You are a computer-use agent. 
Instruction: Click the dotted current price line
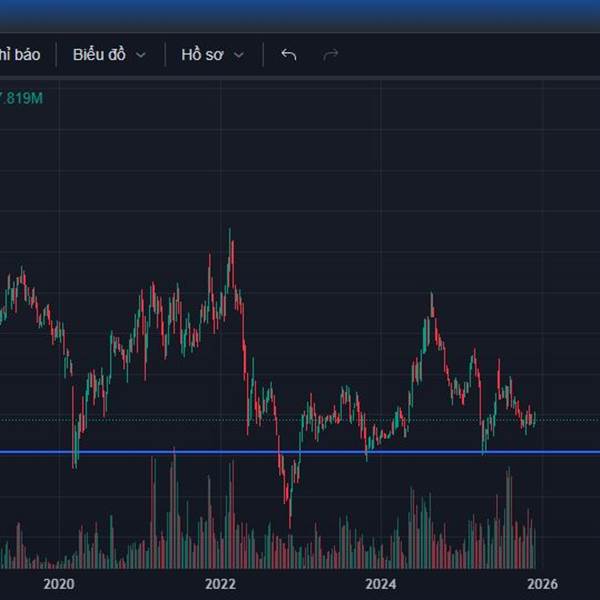pyautogui.click(x=300, y=420)
